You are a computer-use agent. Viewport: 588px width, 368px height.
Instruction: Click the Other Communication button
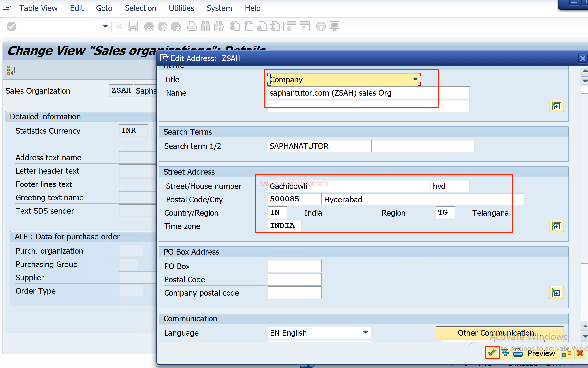[x=499, y=333]
